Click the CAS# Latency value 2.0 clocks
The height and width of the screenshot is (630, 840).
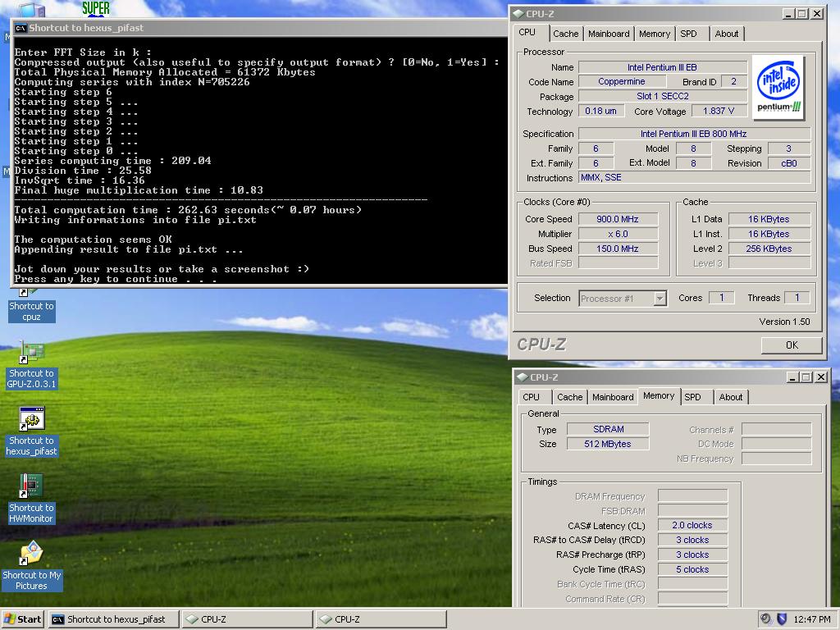point(692,526)
